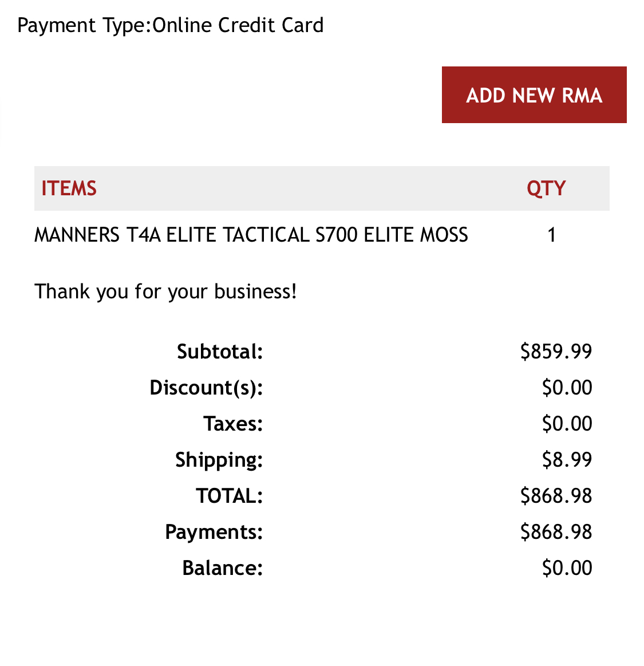Click the Shipping label
The height and width of the screenshot is (666, 644).
(x=219, y=460)
